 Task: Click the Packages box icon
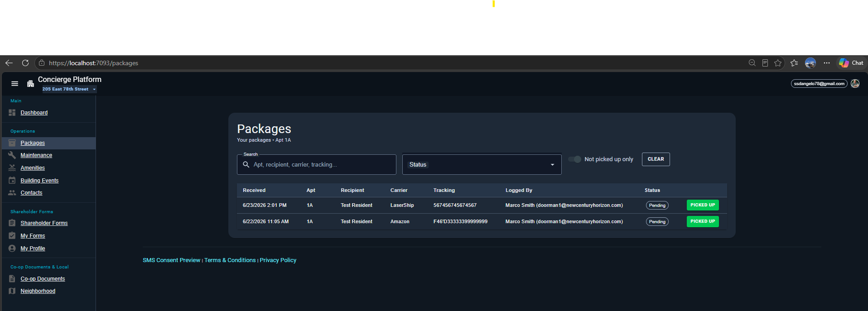coord(12,143)
